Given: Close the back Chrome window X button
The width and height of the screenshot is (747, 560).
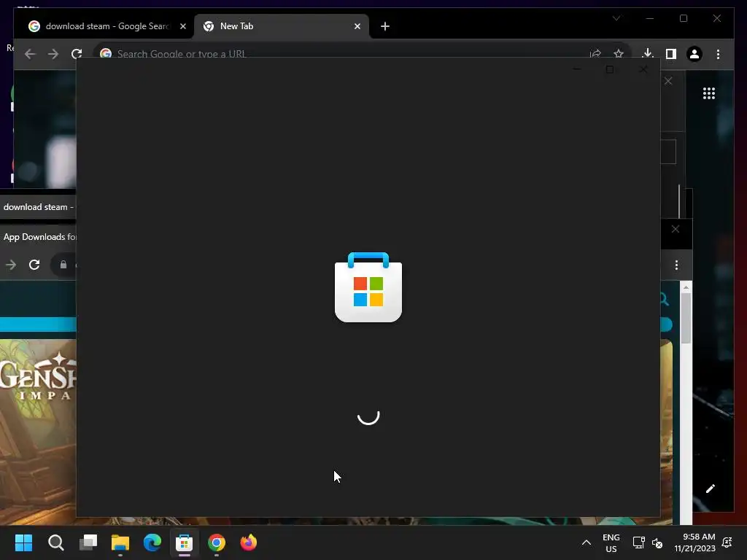Looking at the screenshot, I should tap(676, 229).
